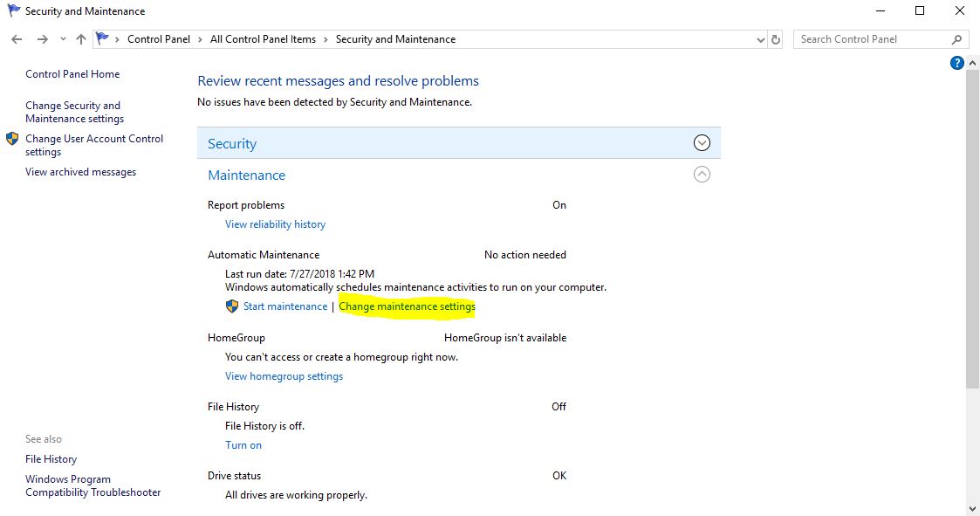Screen dimensions: 980x516
Task: Click inside the Search Control Panel field
Action: coord(864,38)
